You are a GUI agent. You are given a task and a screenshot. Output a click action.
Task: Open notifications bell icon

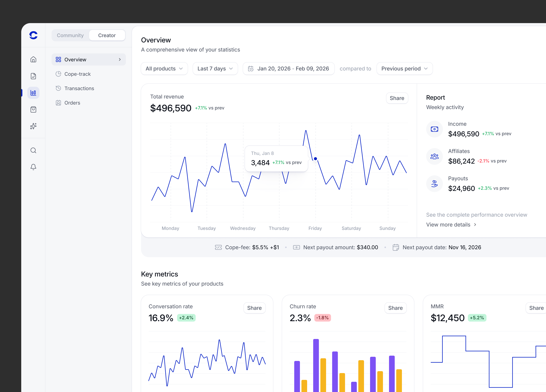[x=33, y=167]
